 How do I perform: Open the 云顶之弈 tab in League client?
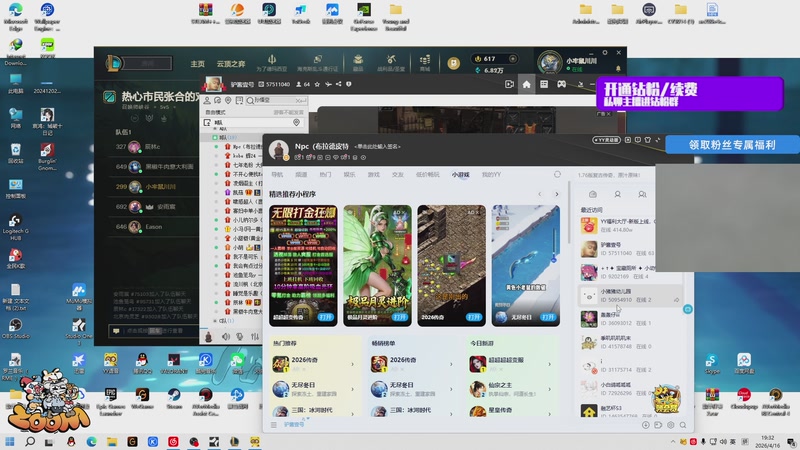pos(231,64)
